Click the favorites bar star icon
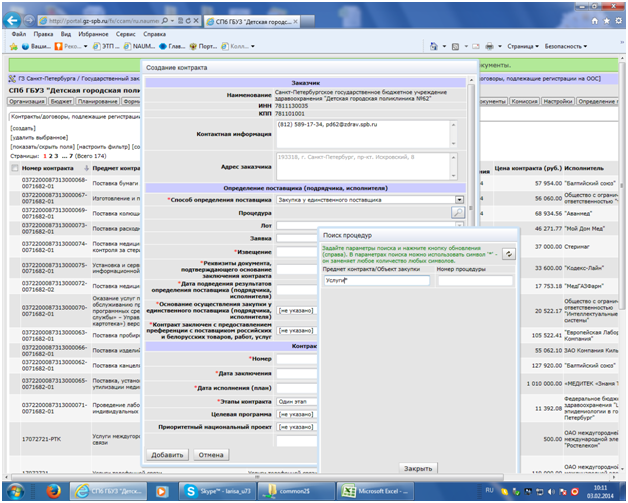The height and width of the screenshot is (503, 628). tap(14, 46)
